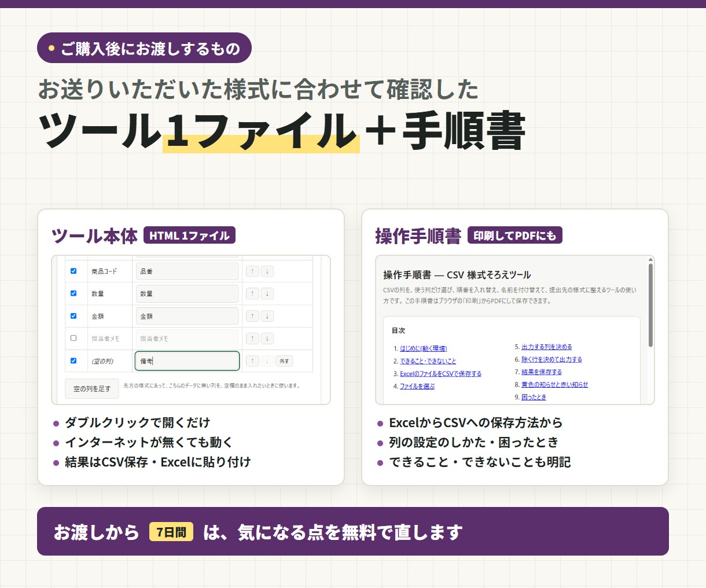
Task: Click the ツール本体 heading
Action: pos(94,236)
